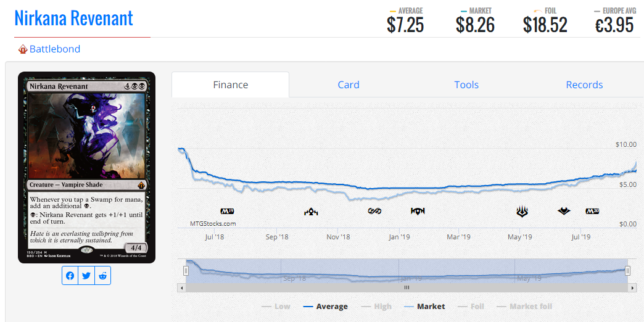Open the Finance tab
The width and height of the screenshot is (644, 322).
click(231, 85)
